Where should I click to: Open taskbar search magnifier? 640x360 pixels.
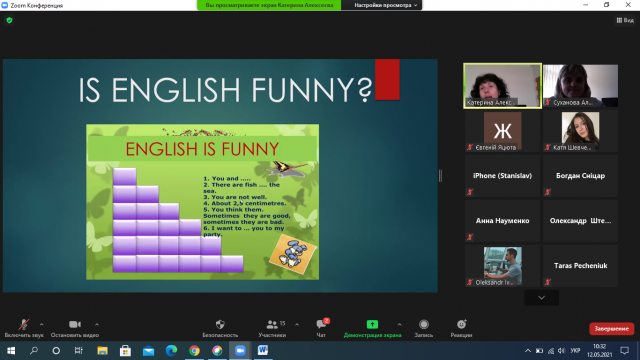click(34, 351)
